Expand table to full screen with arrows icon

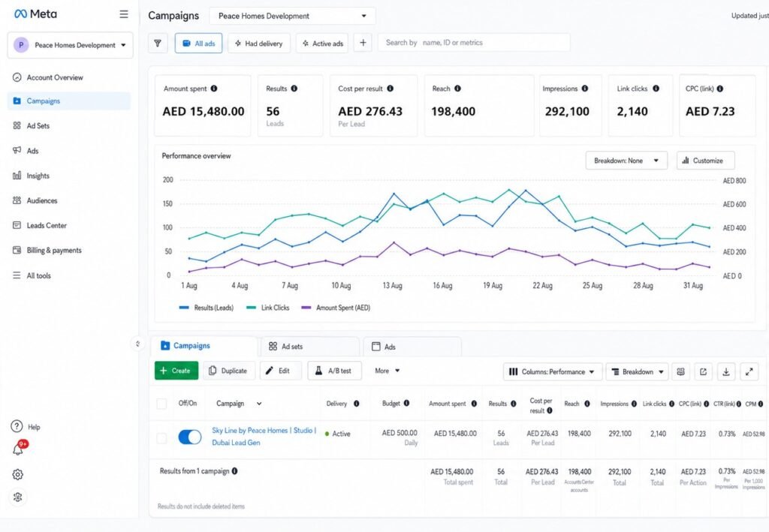pos(749,372)
